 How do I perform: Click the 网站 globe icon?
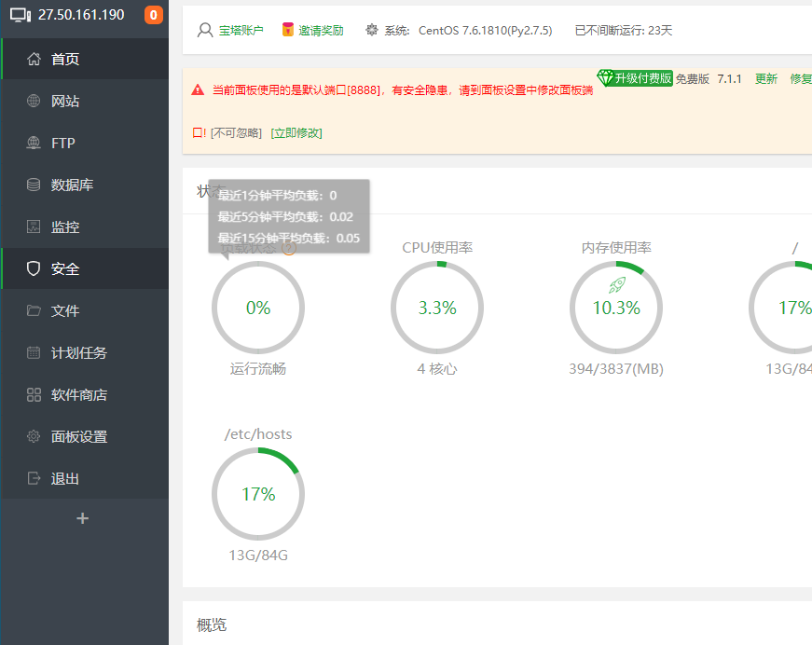34,101
